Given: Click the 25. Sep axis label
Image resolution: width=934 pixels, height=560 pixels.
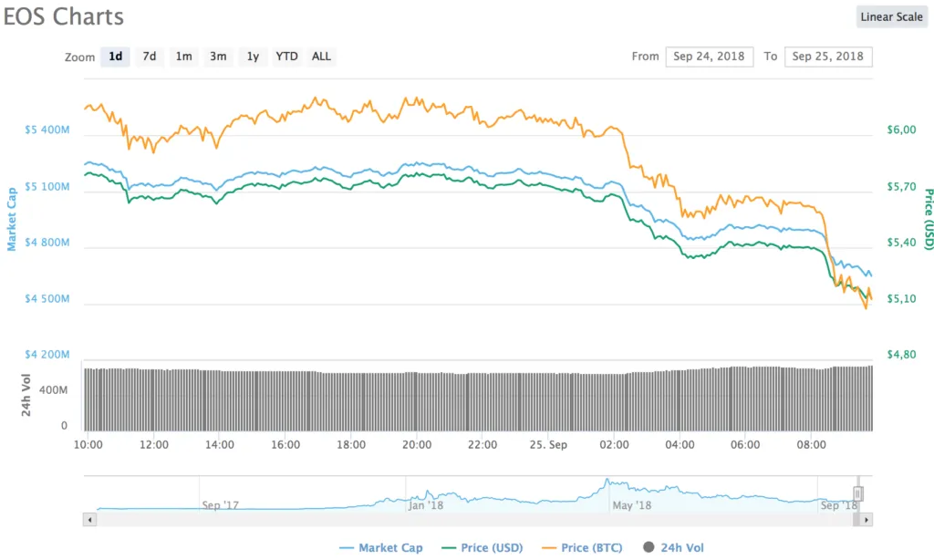Looking at the screenshot, I should 548,445.
